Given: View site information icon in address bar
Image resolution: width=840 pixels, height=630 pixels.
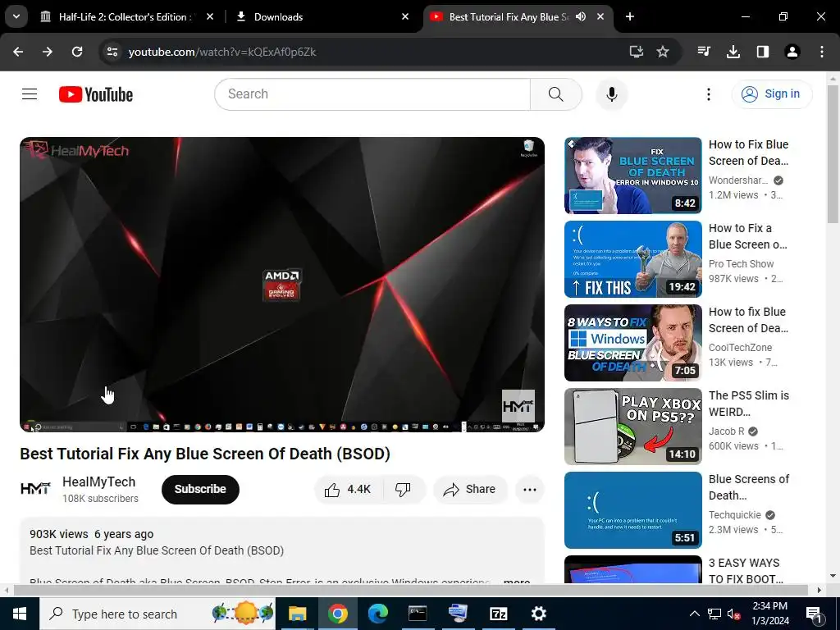Looking at the screenshot, I should point(112,52).
